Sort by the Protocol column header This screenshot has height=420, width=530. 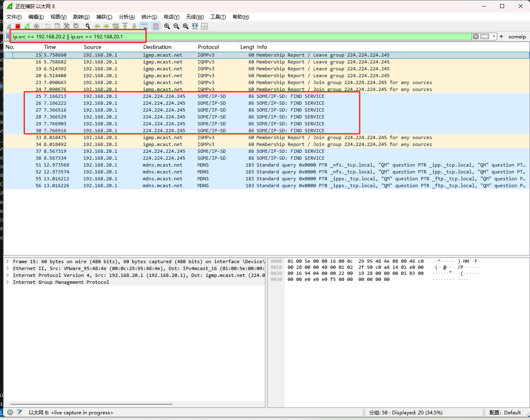(217, 47)
